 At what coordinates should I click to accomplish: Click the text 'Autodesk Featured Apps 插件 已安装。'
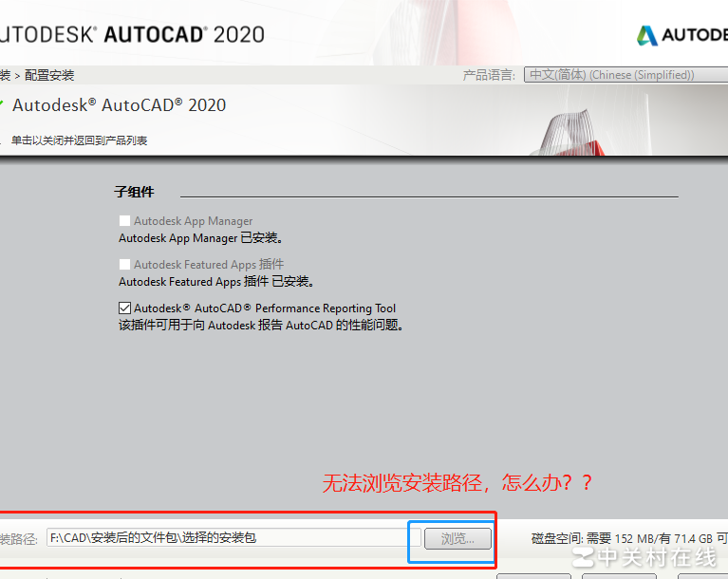(216, 281)
